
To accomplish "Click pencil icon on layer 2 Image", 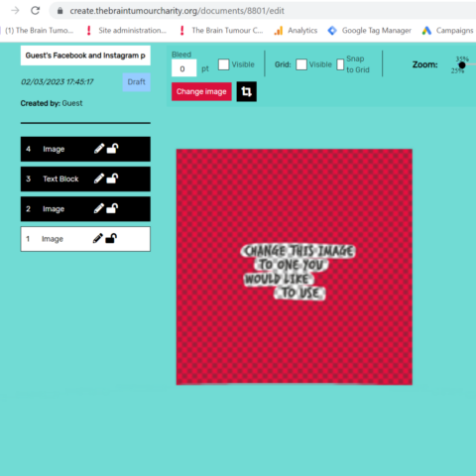I will pos(99,208).
